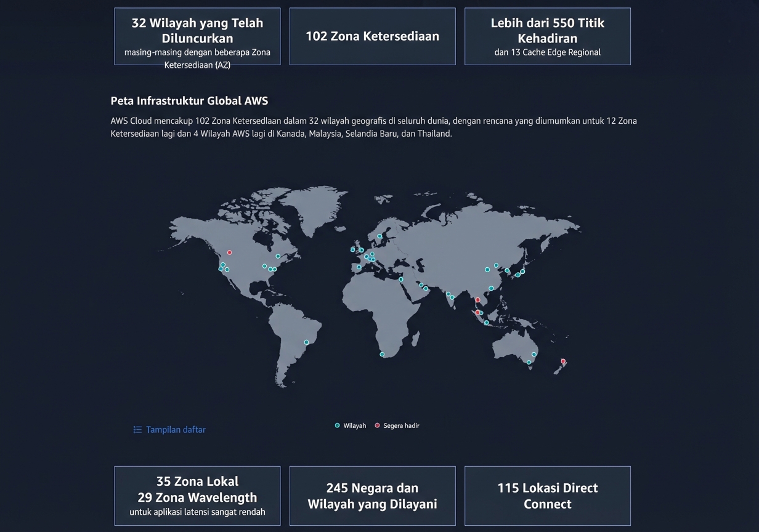Screen dimensions: 759x532
Task: Click the Stockholm region marker in Scandinavia
Action: point(379,236)
